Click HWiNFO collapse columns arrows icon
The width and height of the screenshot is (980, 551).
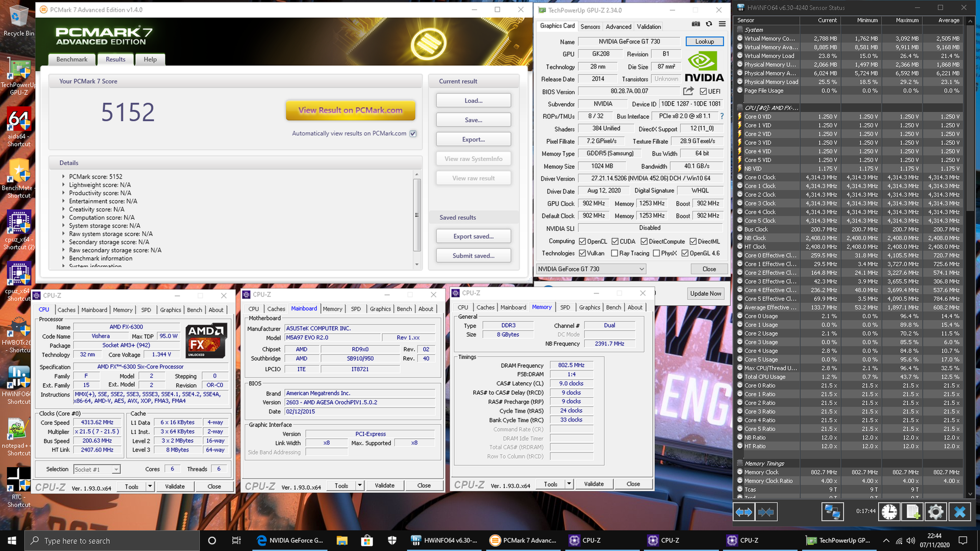[766, 512]
